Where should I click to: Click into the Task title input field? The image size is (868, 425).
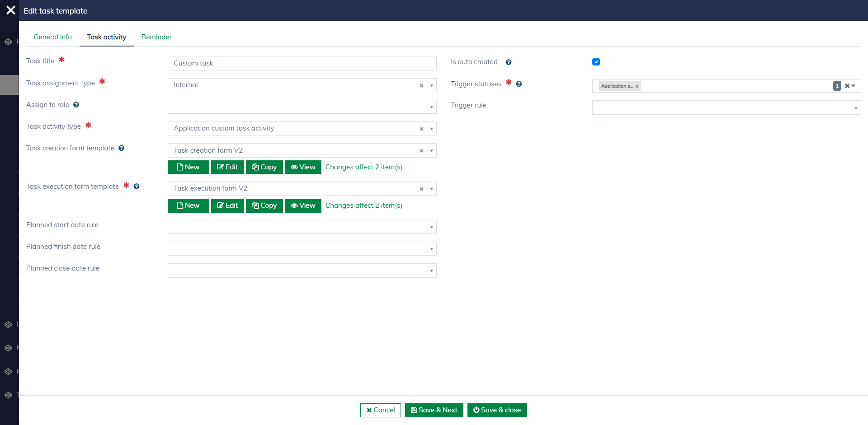click(302, 63)
